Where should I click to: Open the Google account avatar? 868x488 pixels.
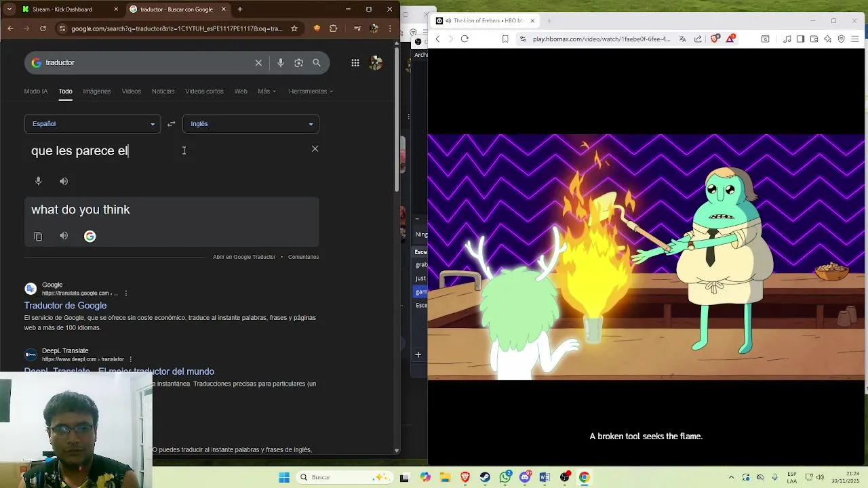376,63
